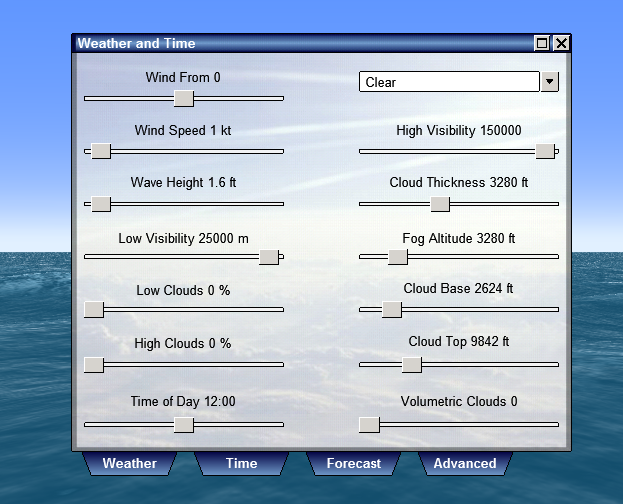The image size is (623, 504).
Task: Click the Low Clouds slider handle
Action: (94, 309)
